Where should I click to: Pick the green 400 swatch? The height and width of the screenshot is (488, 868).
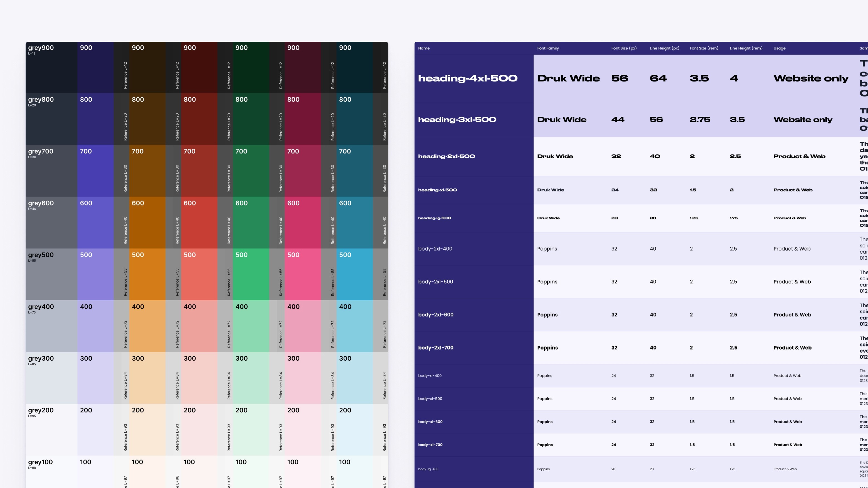(251, 326)
